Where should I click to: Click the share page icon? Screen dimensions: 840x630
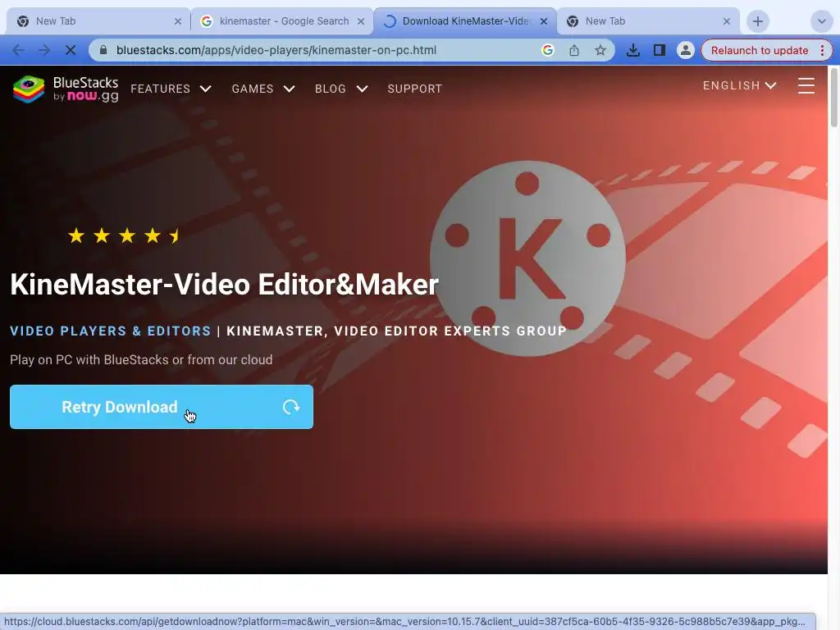(573, 50)
